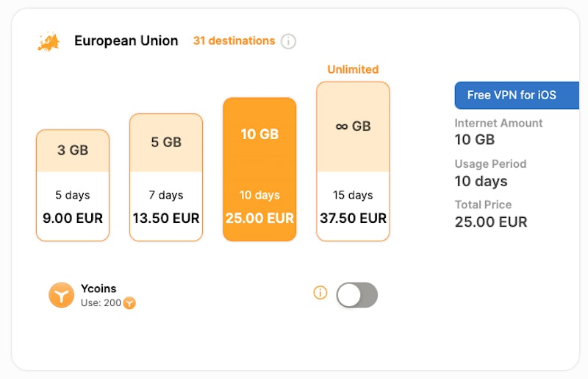Click info icon beside 31 destinations
This screenshot has width=588, height=379.
tap(289, 41)
